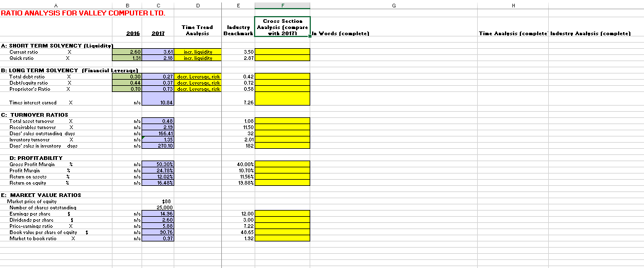This screenshot has height=268, width=644.
Task: Select Return on assets value 12.02%
Action: (x=158, y=177)
